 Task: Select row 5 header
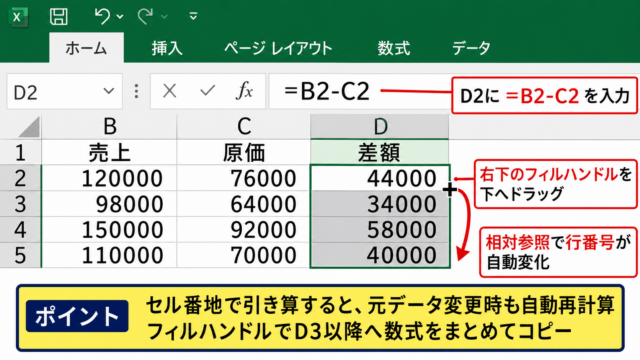pos(20,255)
